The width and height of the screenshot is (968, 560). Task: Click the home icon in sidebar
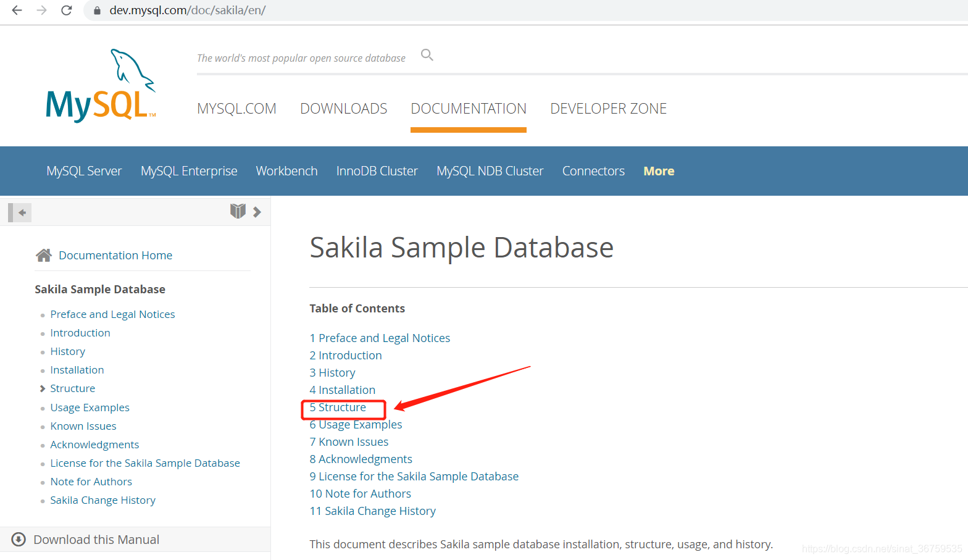[x=44, y=255]
